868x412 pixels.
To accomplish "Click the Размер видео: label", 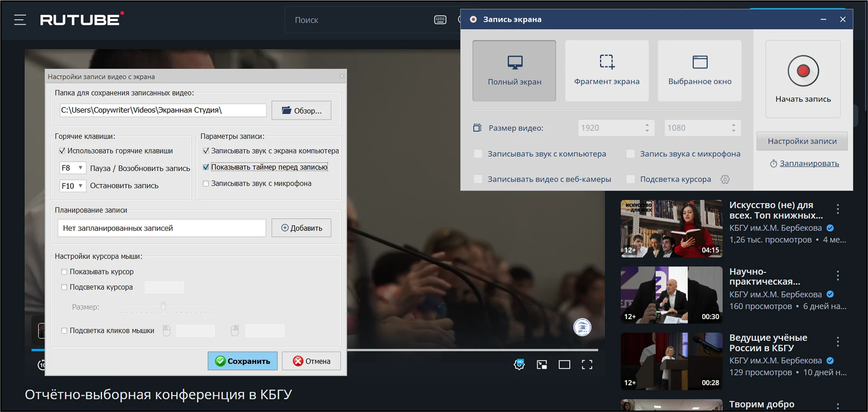I will point(516,128).
